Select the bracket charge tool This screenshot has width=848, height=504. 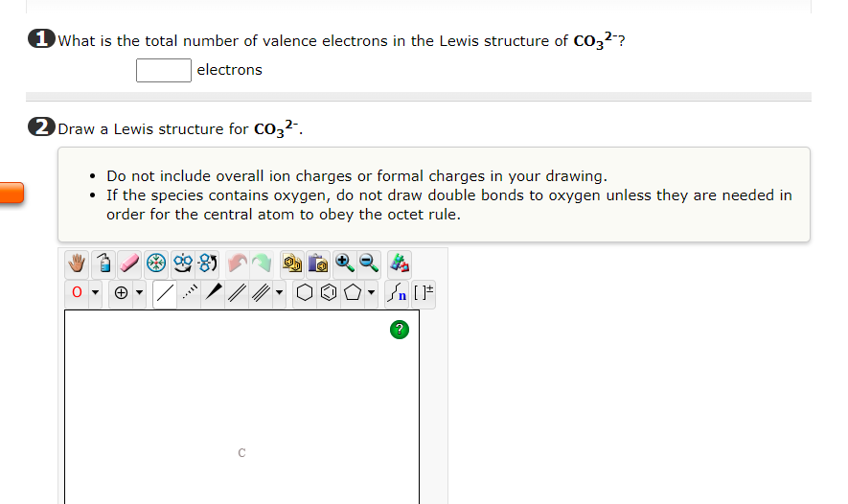pos(423,292)
